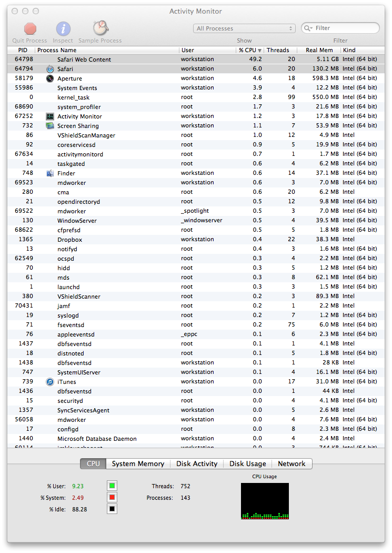The image size is (392, 553).
Task: Select the cfprefsd process
Action: tap(196, 230)
